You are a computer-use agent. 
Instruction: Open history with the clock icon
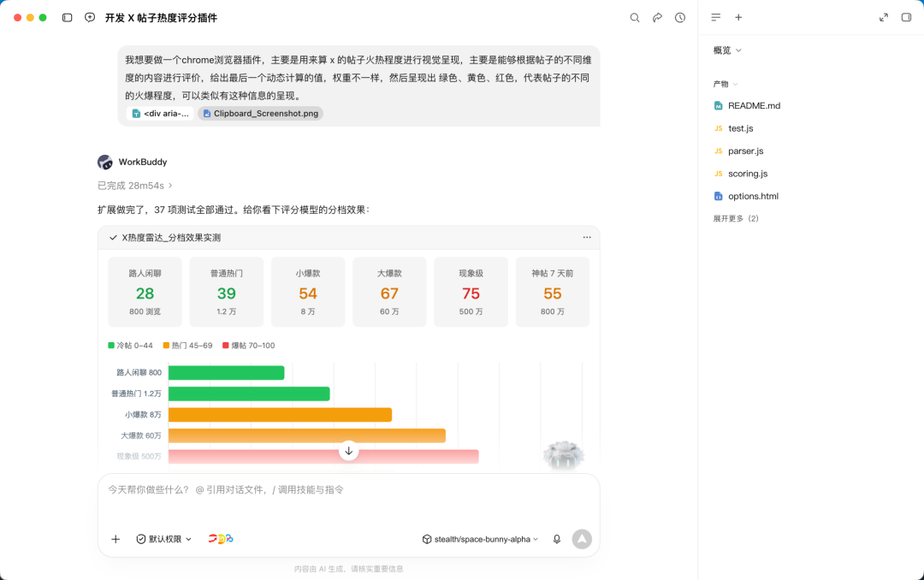680,18
